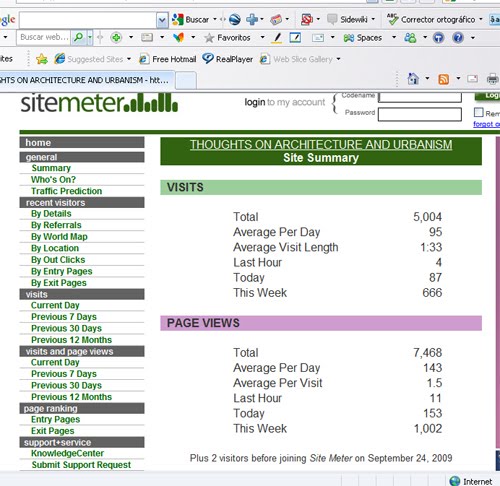Open Entry Pages under page ranking

(55, 419)
